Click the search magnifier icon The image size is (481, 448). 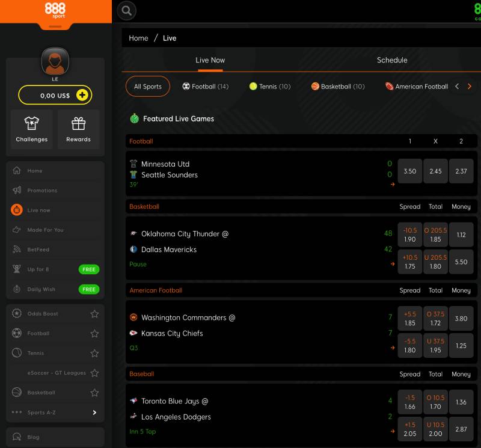click(x=126, y=10)
